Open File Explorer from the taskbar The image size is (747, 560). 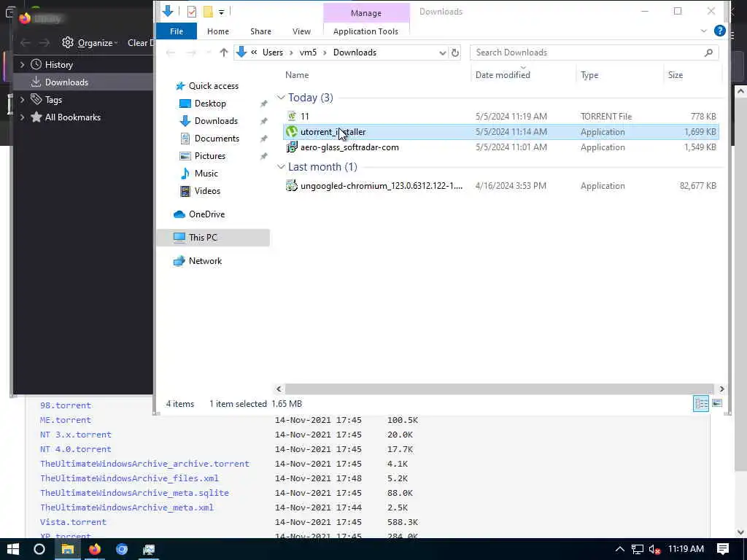[x=67, y=549]
